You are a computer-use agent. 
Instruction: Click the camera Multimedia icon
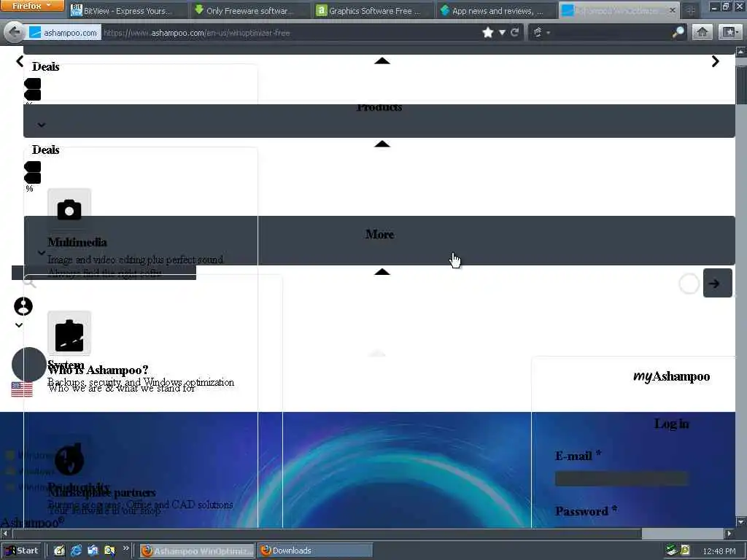click(69, 209)
